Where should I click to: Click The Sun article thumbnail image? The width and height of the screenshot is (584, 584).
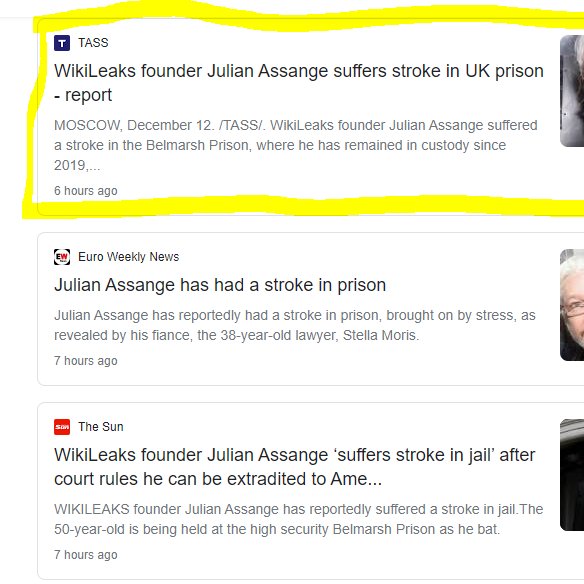coord(572,475)
